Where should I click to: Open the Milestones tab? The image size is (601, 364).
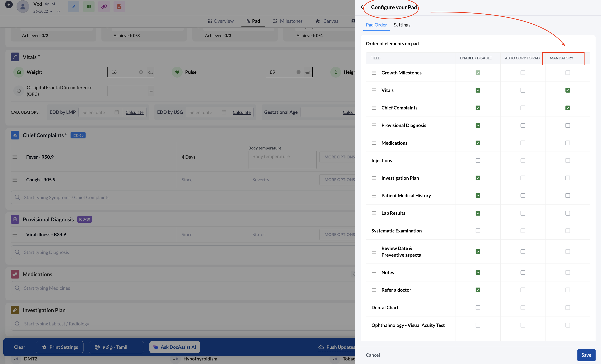coord(287,21)
